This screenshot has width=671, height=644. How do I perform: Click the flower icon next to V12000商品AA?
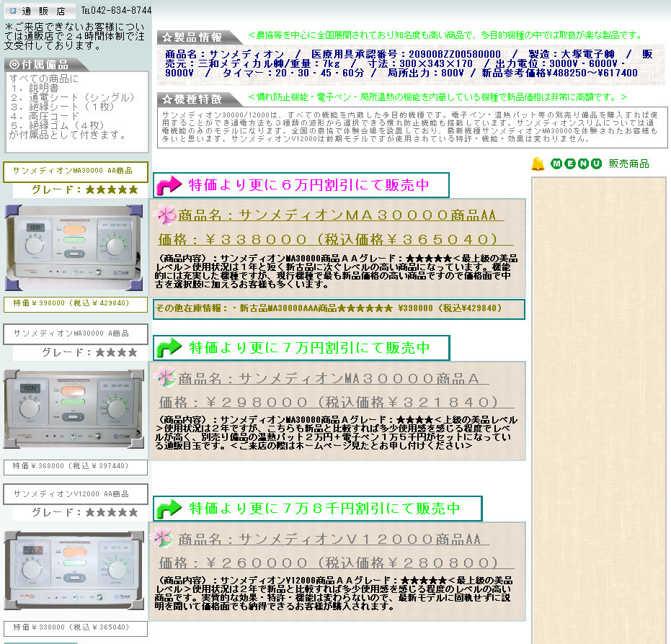[x=161, y=537]
